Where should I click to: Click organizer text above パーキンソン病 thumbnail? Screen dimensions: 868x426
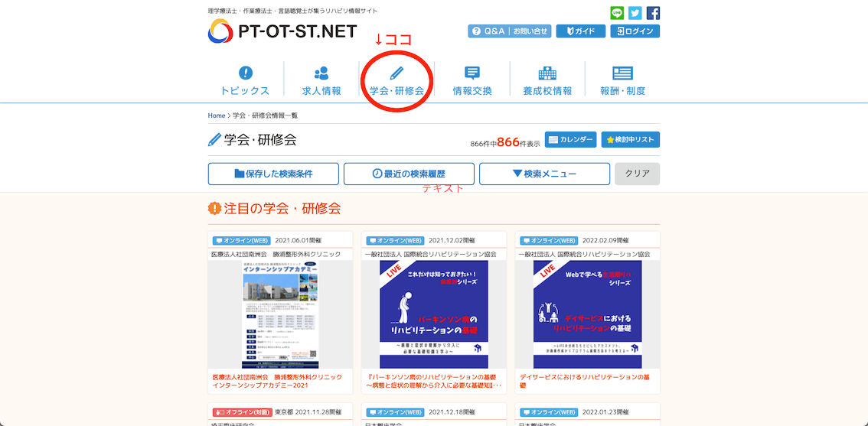point(431,255)
